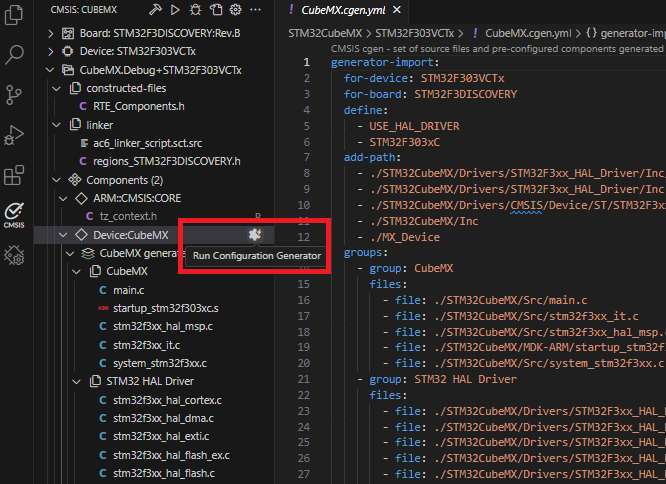
Task: Open Source Control view in activity bar
Action: pos(14,94)
